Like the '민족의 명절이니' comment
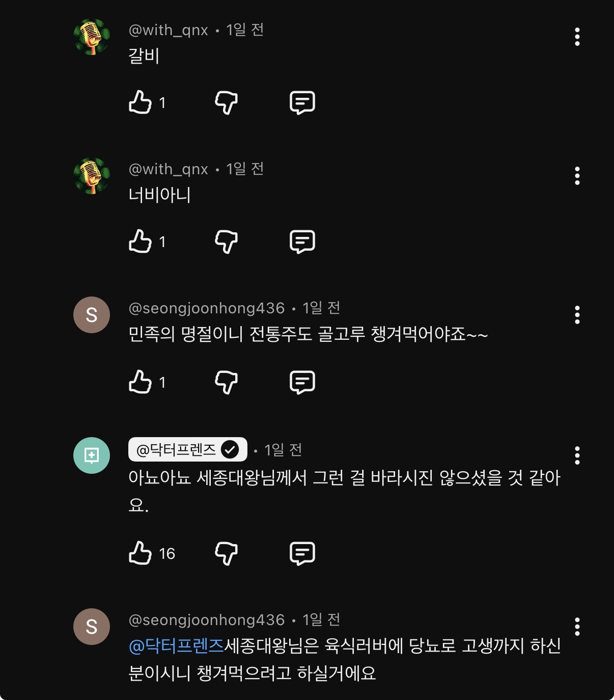Viewport: 614px width, 700px height. click(140, 382)
